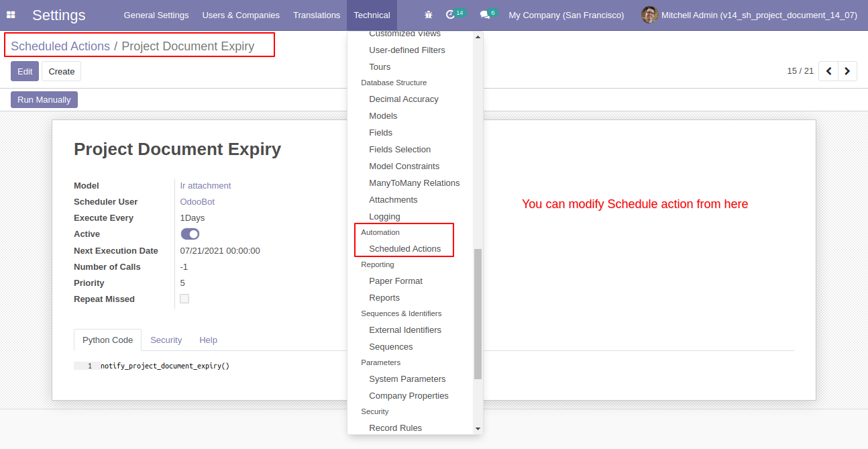This screenshot has width=868, height=449.
Task: Open ManyToMany Relations entry
Action: [x=415, y=183]
